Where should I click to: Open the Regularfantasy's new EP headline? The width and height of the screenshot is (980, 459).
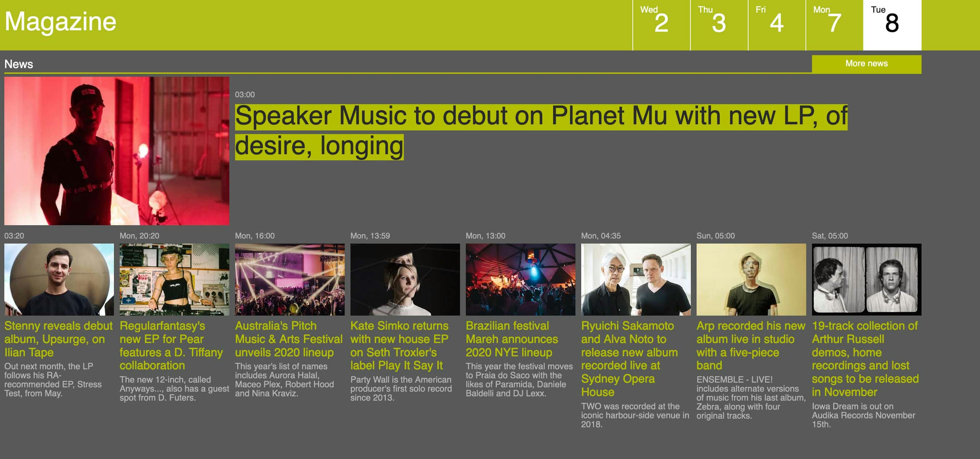[171, 345]
